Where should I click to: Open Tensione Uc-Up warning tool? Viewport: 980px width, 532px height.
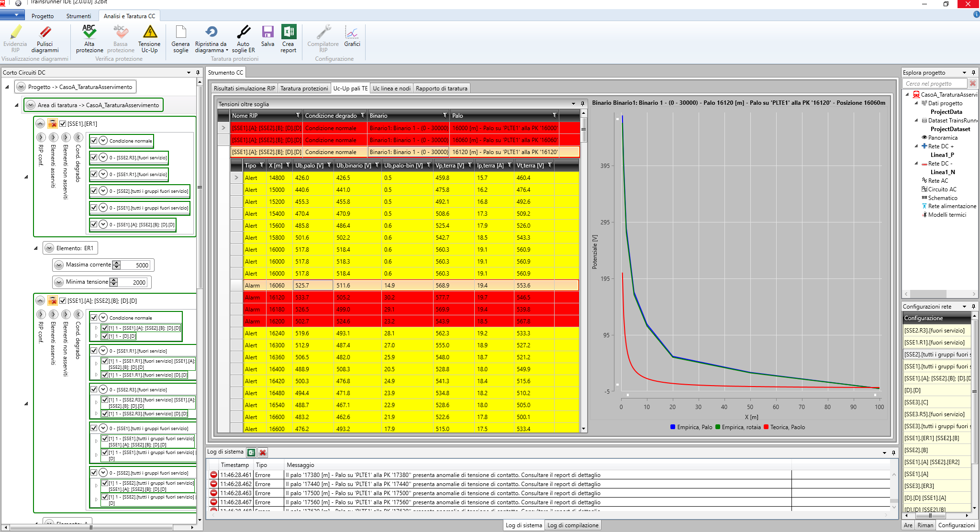click(x=150, y=32)
